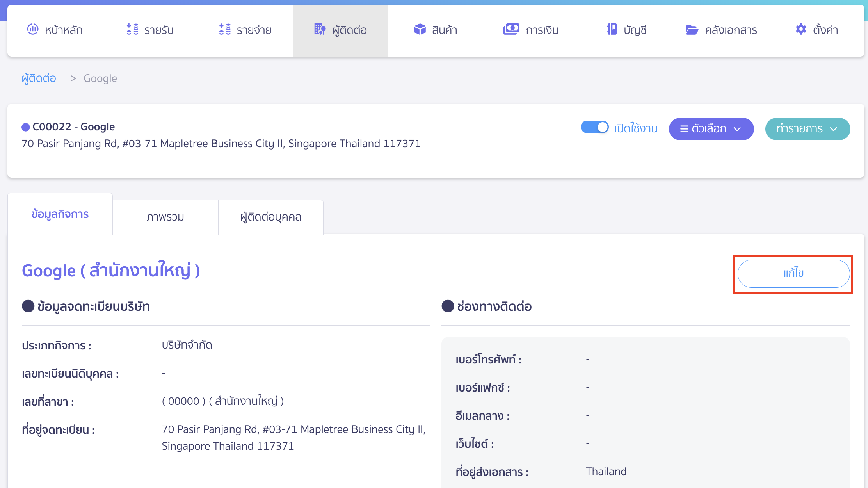Click the ( 00000 ) ( สำนักงานใหญ่ ) value
This screenshot has width=868, height=488.
(x=223, y=401)
